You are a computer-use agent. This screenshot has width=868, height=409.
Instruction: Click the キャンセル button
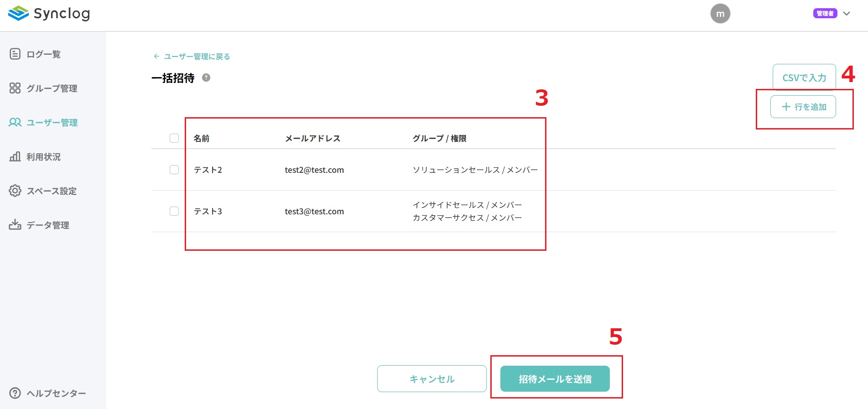(432, 379)
